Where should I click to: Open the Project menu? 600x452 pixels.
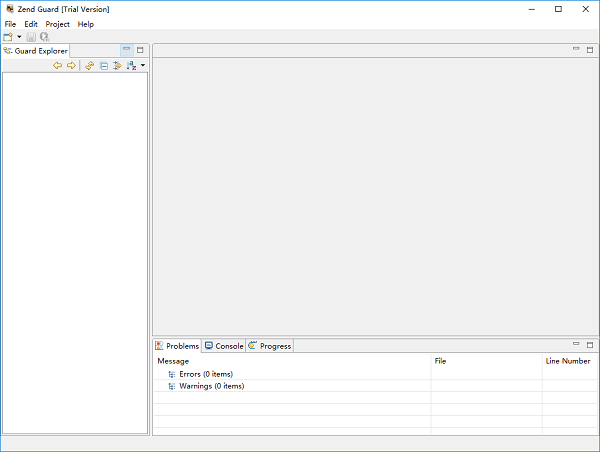pos(57,24)
